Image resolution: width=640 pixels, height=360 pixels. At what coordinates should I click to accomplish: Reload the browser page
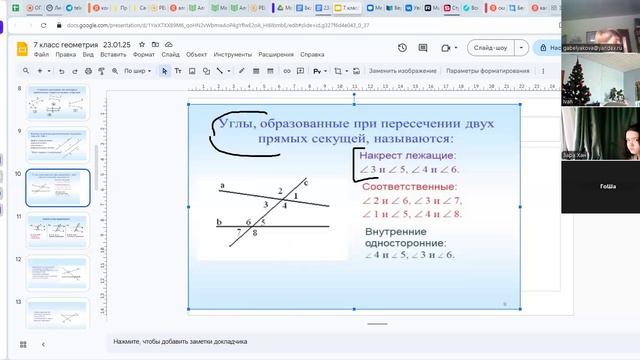(43, 25)
